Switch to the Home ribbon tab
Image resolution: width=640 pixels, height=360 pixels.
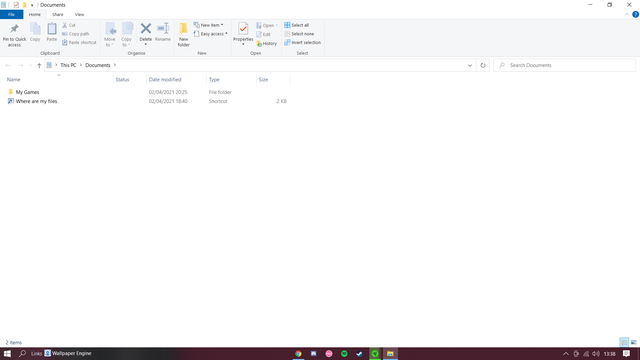[x=35, y=15]
